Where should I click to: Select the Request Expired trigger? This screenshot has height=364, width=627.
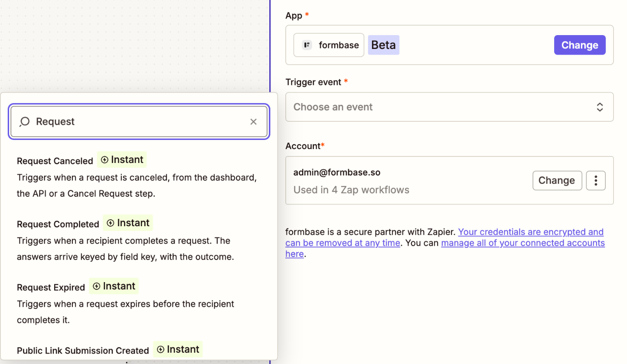pyautogui.click(x=139, y=303)
